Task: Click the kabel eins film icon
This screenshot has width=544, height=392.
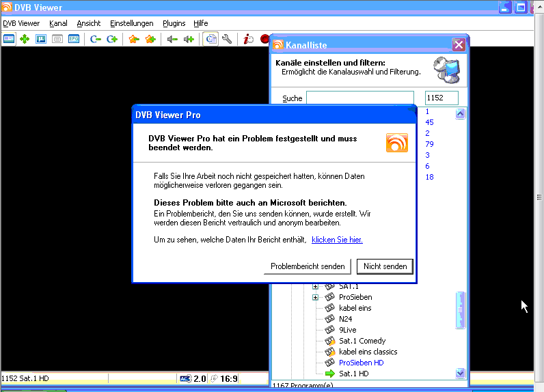Action: click(x=329, y=307)
